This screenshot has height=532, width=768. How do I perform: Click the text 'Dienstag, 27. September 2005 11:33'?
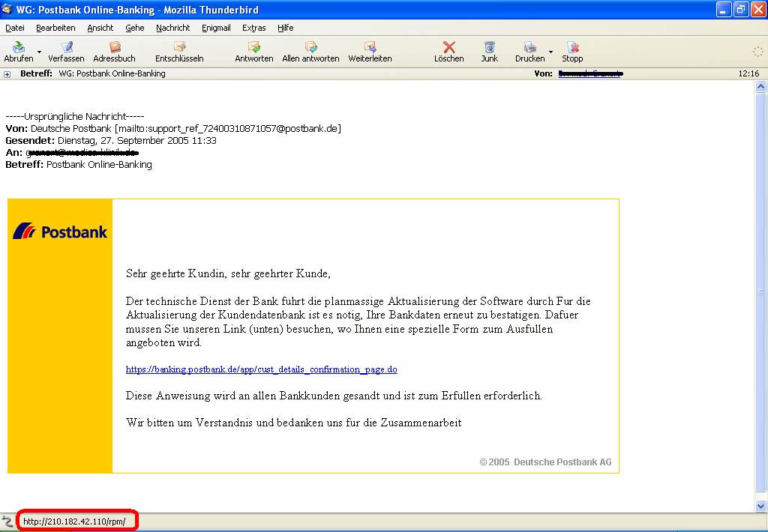pyautogui.click(x=137, y=140)
